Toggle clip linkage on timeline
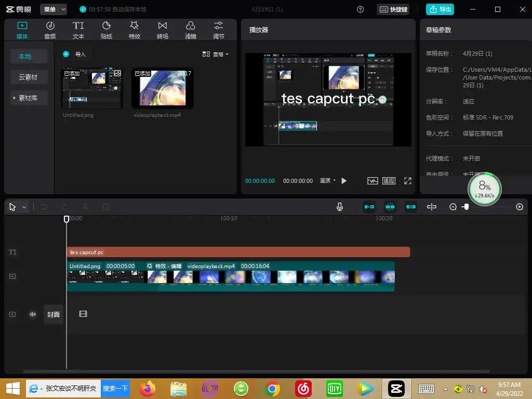 (x=411, y=207)
